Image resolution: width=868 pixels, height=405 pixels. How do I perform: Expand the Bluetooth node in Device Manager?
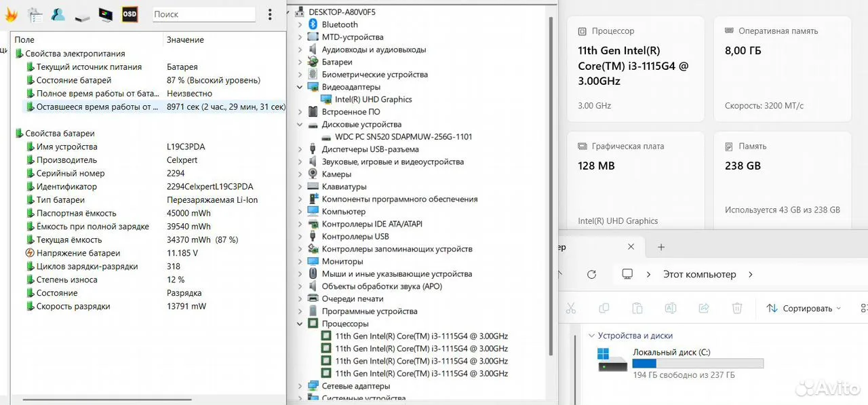[300, 24]
